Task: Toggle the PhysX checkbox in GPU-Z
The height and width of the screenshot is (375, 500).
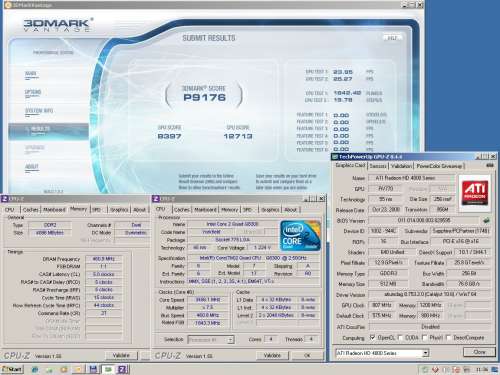Action: [x=424, y=338]
